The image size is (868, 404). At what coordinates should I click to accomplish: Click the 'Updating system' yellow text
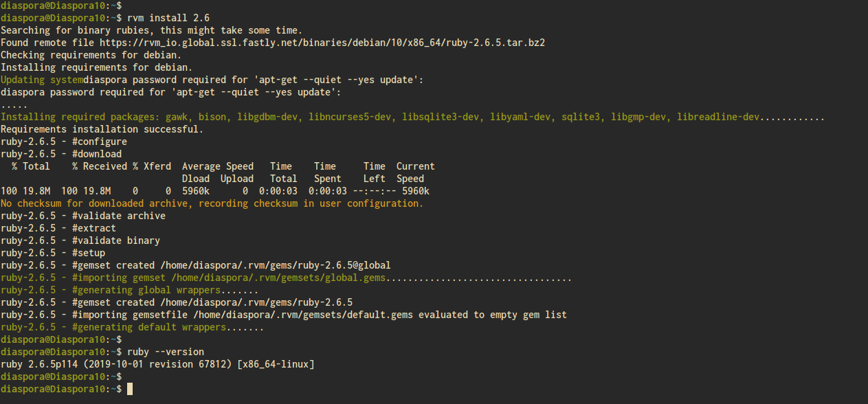[x=42, y=80]
